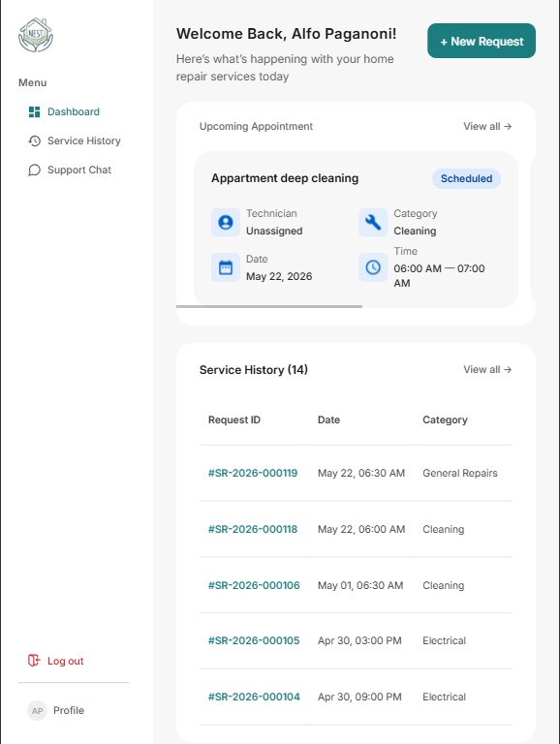Click the May 22, 06:00 AM date cell
The width and height of the screenshot is (560, 744).
pyautogui.click(x=361, y=529)
